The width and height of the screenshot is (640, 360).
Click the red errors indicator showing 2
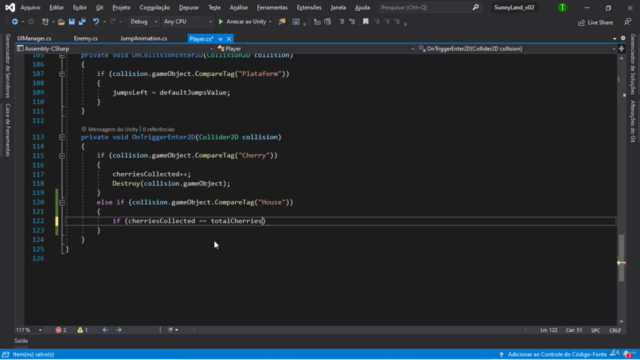[61, 330]
